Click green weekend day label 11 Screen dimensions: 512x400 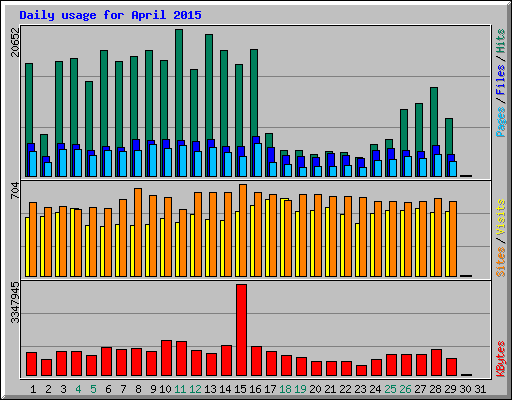(180, 389)
